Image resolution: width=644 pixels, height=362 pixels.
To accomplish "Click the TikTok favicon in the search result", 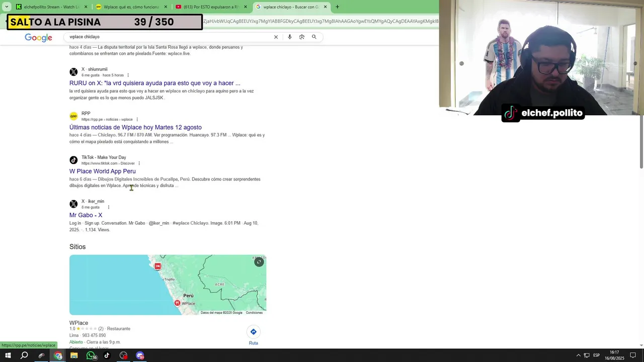I will (73, 160).
